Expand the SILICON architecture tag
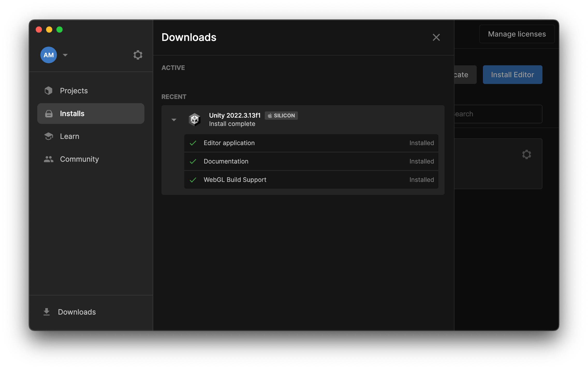The image size is (588, 369). tap(281, 116)
